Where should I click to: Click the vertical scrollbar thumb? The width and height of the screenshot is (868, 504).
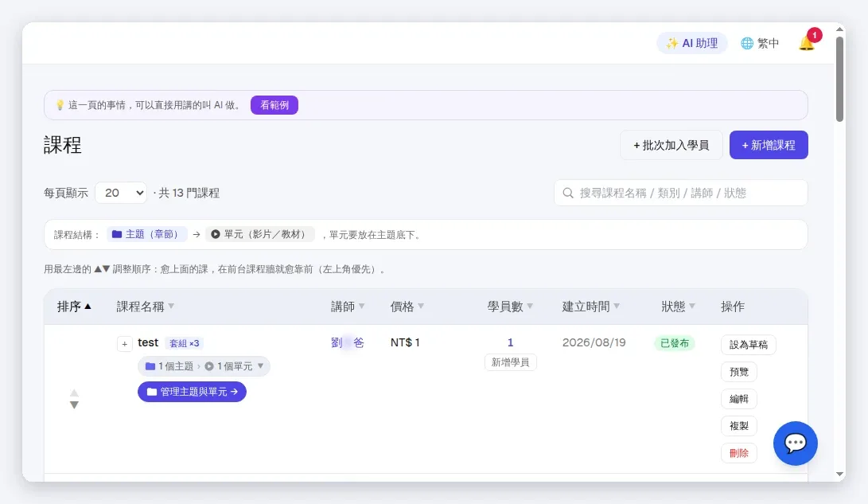(840, 79)
